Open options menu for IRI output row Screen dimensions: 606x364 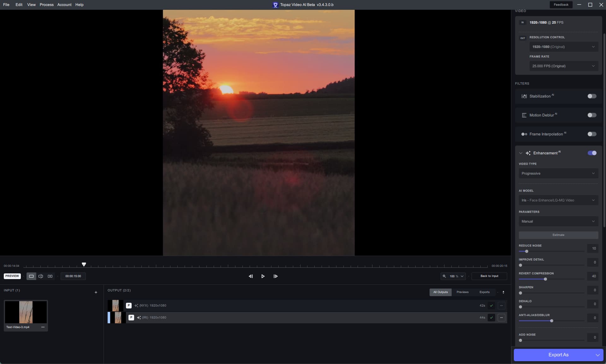[501, 318]
